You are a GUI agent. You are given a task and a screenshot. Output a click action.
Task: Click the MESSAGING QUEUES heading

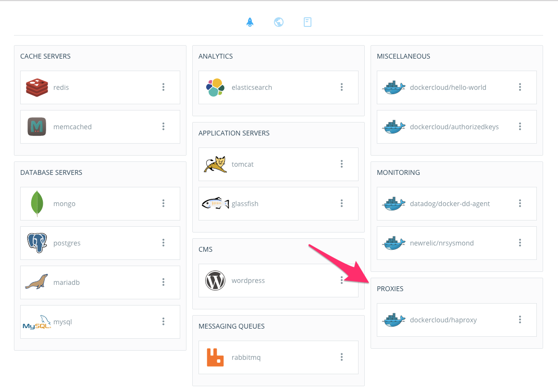point(231,326)
